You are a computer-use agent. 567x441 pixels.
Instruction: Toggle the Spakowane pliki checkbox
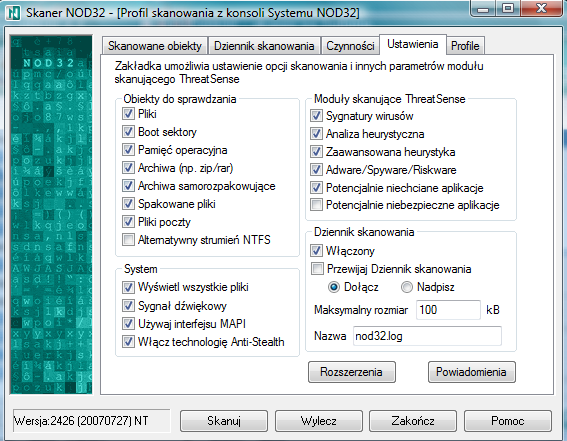pos(128,204)
